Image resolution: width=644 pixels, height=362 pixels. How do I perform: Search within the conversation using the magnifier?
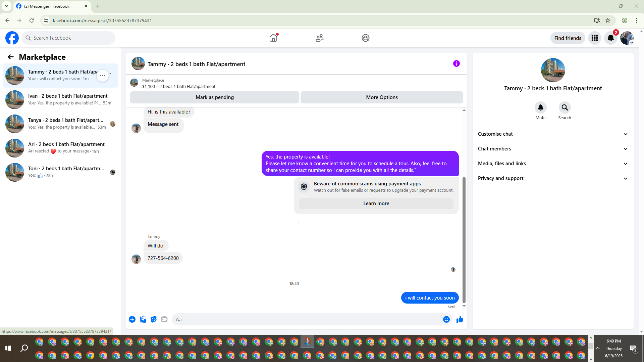pyautogui.click(x=565, y=107)
